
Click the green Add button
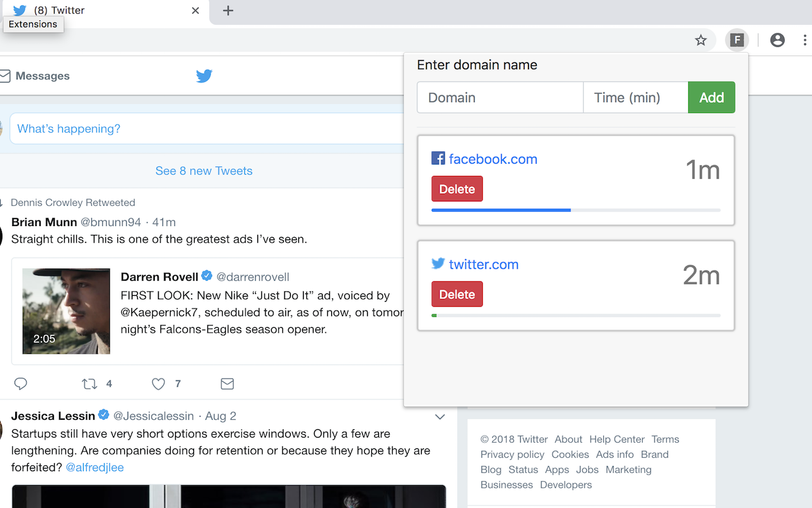tap(712, 97)
